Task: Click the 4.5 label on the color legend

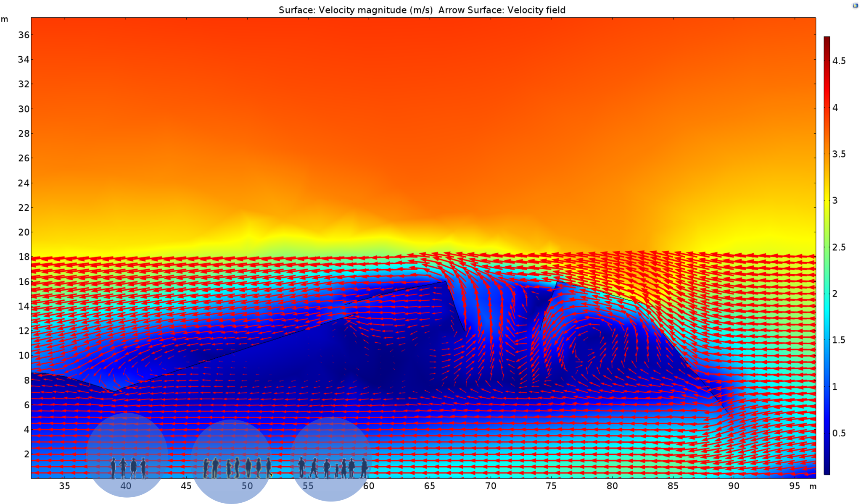Action: 839,61
